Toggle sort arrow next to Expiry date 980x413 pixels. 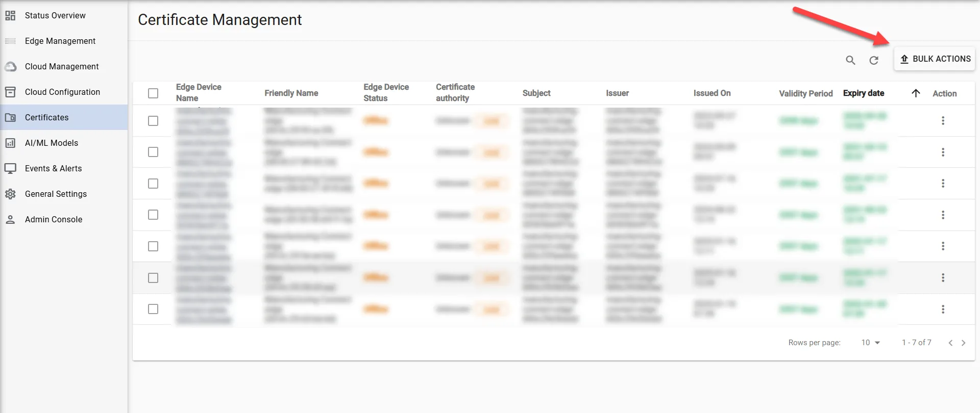[x=916, y=93]
